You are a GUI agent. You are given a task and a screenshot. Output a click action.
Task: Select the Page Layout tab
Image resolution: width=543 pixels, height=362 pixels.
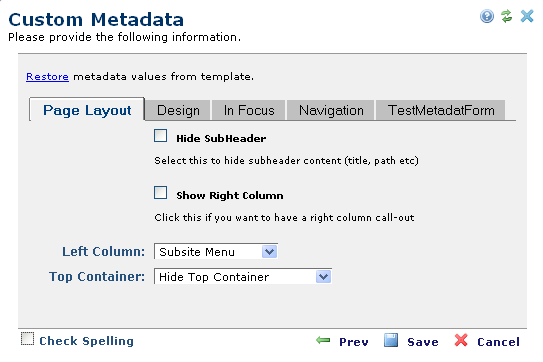pos(87,110)
